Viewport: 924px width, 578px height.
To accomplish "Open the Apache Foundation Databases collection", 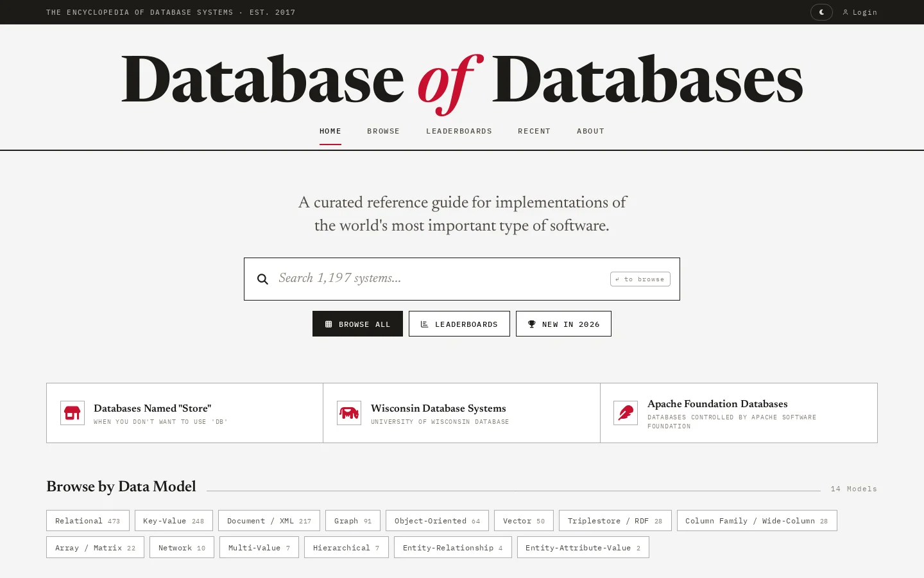I will 739,413.
